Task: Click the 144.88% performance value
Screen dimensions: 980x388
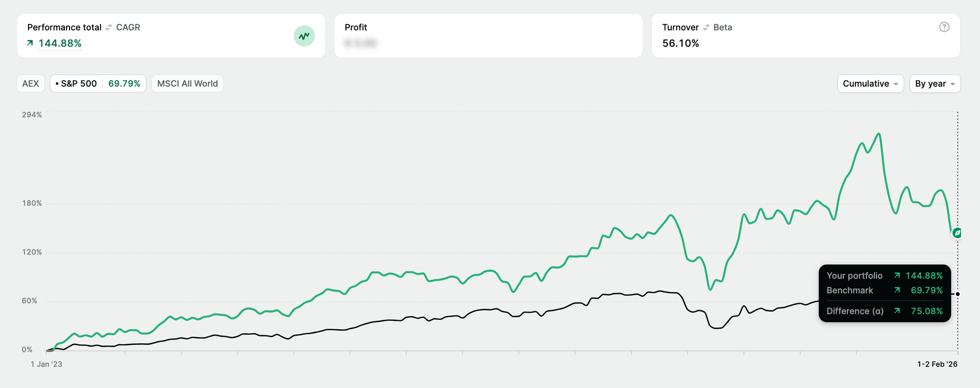Action: coord(60,43)
